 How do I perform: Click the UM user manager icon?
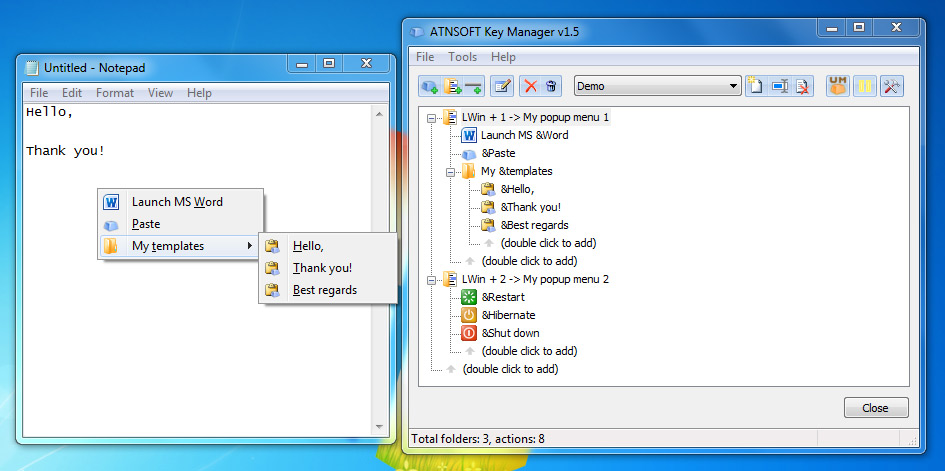(838, 86)
